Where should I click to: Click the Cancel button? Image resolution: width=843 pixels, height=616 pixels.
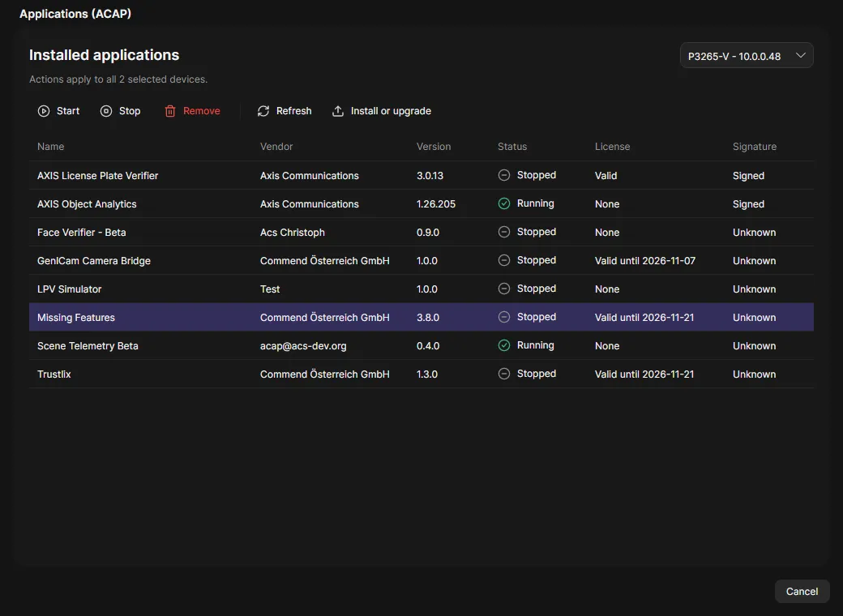[x=802, y=591]
